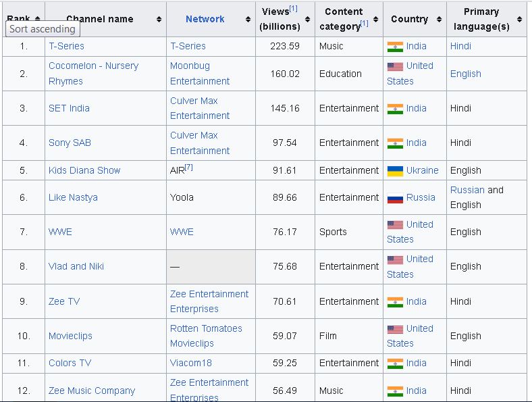Click the India flag in Colors TV row
This screenshot has height=402, width=532.
[395, 363]
